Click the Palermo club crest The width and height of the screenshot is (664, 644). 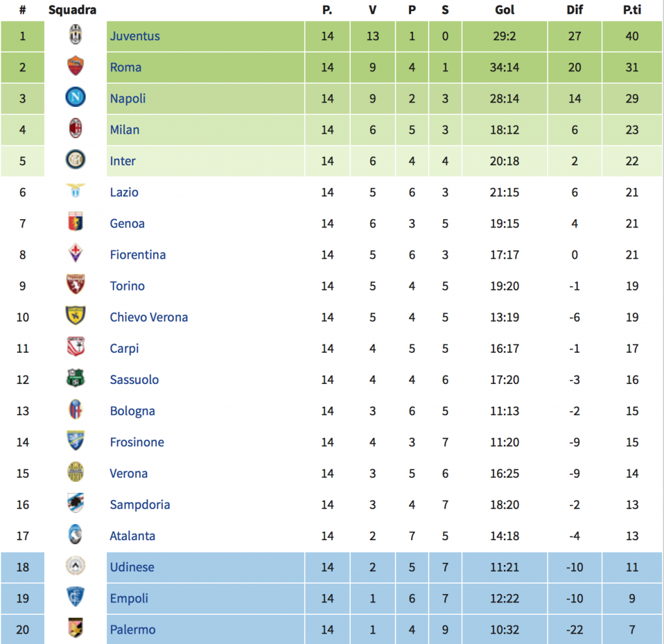point(76,629)
